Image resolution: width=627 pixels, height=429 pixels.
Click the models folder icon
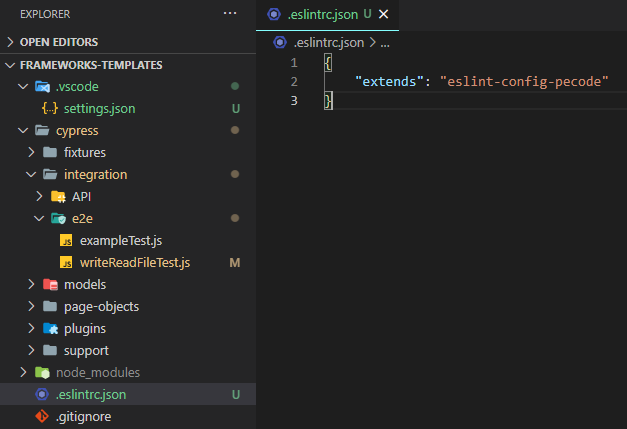[x=50, y=284]
